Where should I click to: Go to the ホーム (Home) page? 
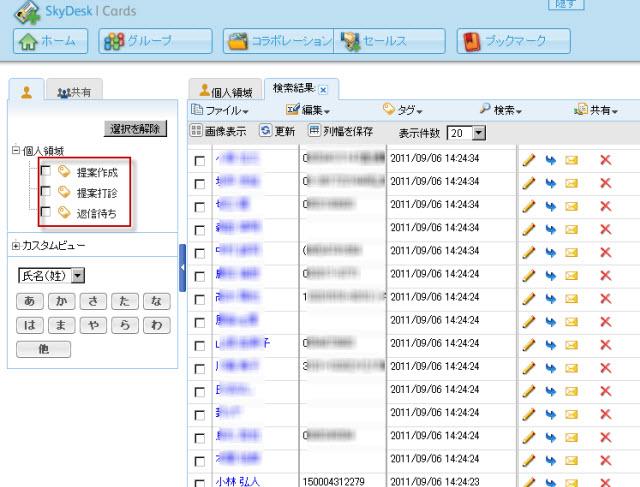[x=51, y=41]
